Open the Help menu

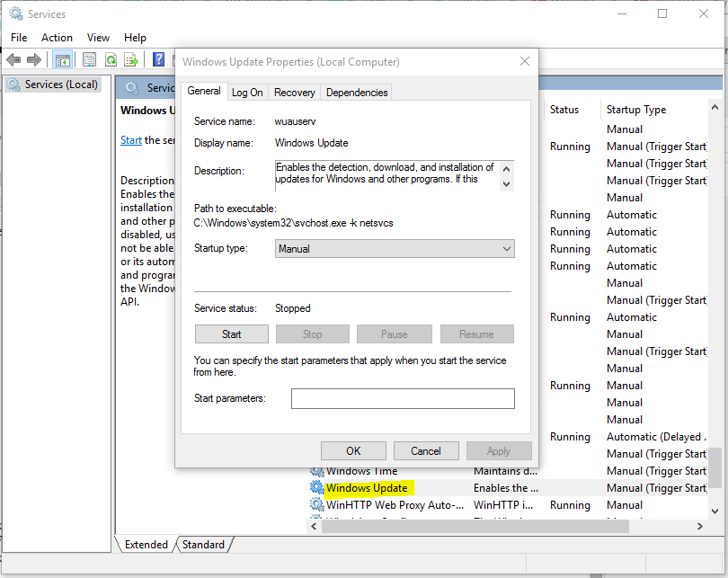135,38
